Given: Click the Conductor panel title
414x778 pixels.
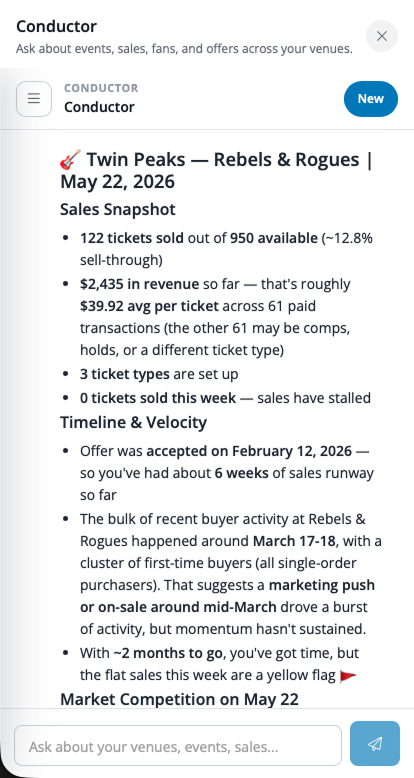Looking at the screenshot, I should (57, 26).
